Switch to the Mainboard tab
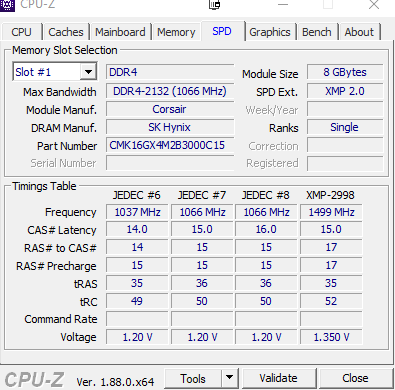 coord(120,32)
